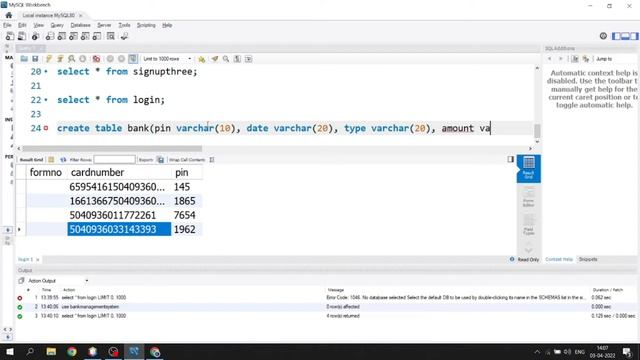Click the stop execution icon

(x=83, y=59)
